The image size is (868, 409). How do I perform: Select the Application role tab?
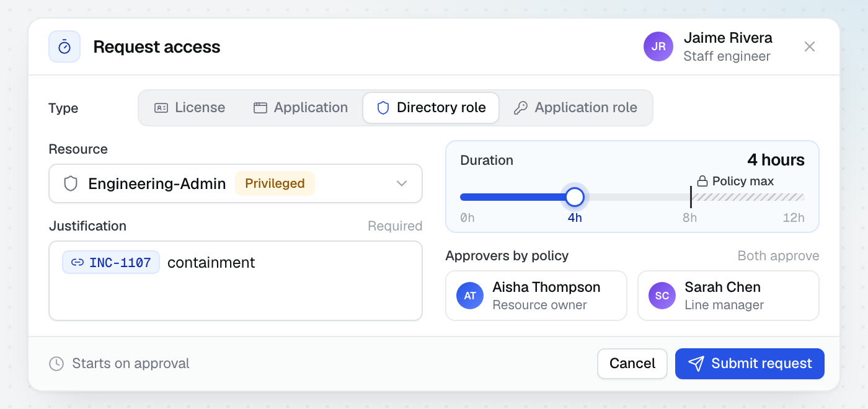point(575,108)
